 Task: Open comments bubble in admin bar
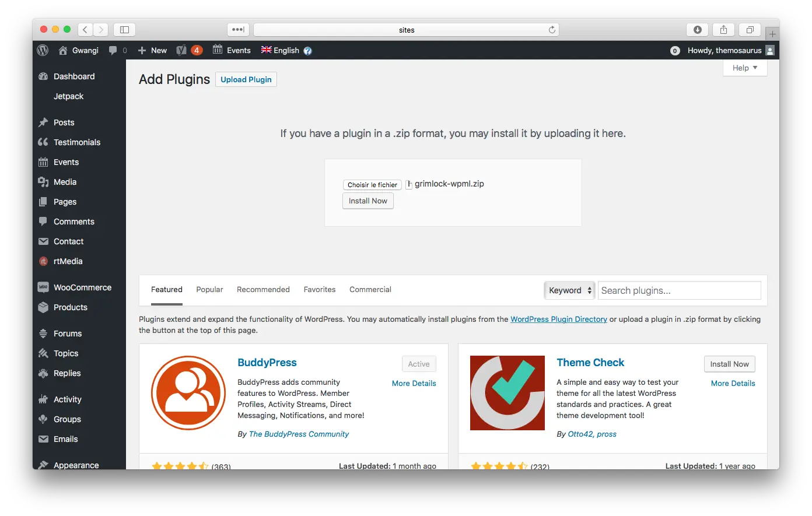coord(113,50)
